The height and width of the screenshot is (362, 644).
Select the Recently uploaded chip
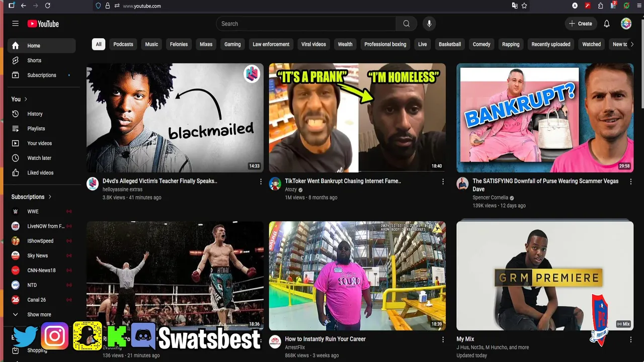click(x=551, y=44)
